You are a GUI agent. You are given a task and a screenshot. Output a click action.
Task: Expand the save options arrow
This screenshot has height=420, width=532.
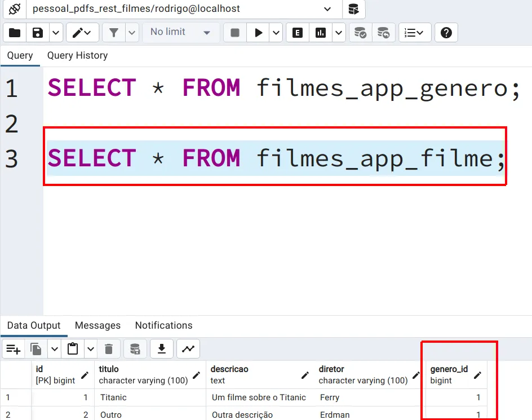(x=56, y=33)
